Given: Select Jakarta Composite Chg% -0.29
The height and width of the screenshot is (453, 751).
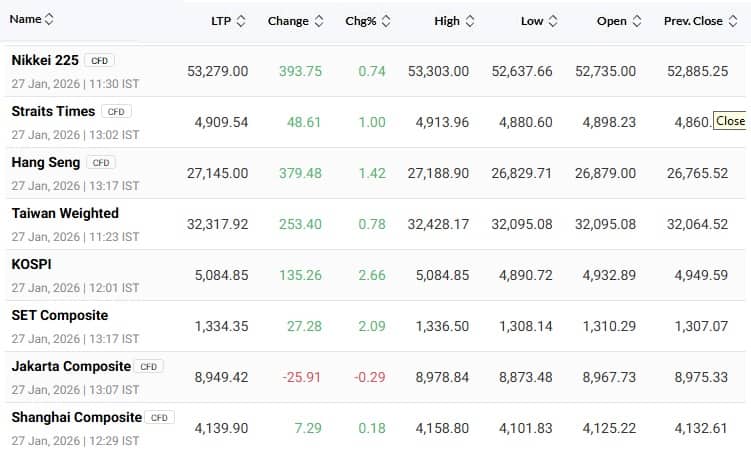Looking at the screenshot, I should pyautogui.click(x=370, y=377).
